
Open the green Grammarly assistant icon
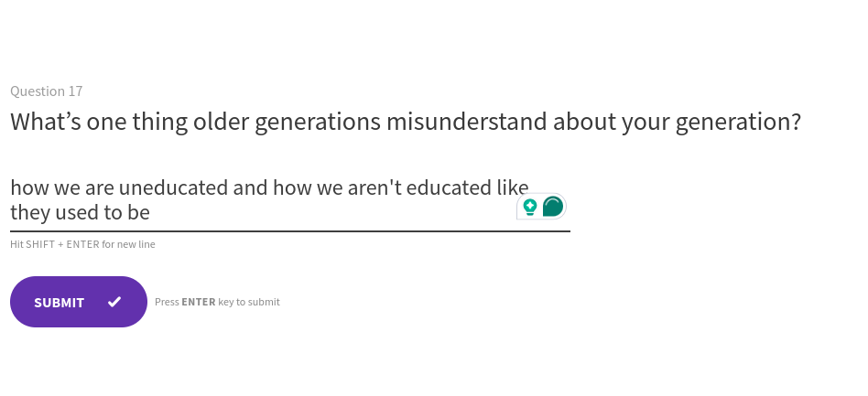point(553,207)
